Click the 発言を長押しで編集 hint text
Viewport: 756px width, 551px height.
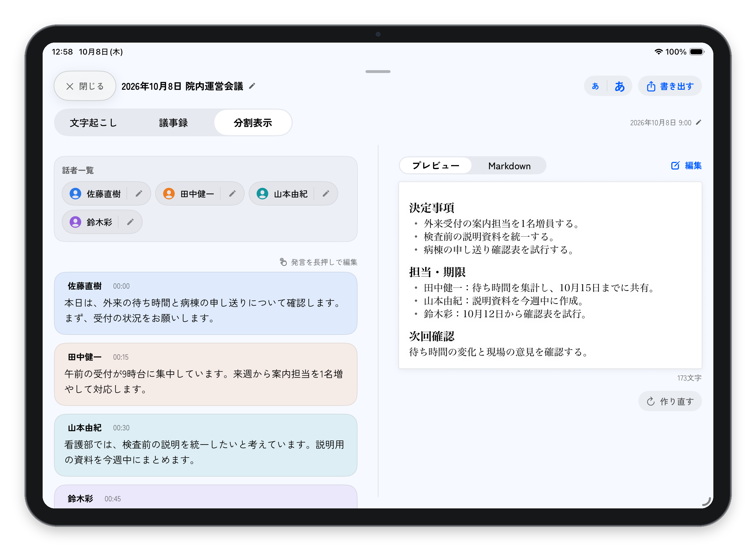[324, 262]
